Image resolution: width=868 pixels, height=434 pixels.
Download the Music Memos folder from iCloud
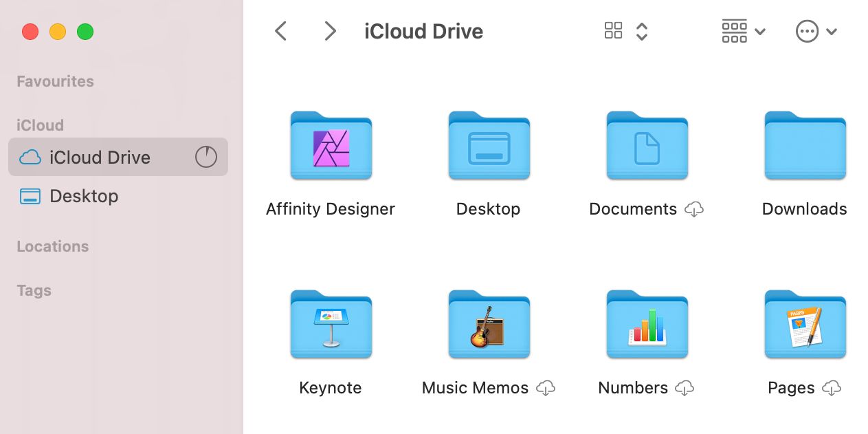pyautogui.click(x=545, y=389)
